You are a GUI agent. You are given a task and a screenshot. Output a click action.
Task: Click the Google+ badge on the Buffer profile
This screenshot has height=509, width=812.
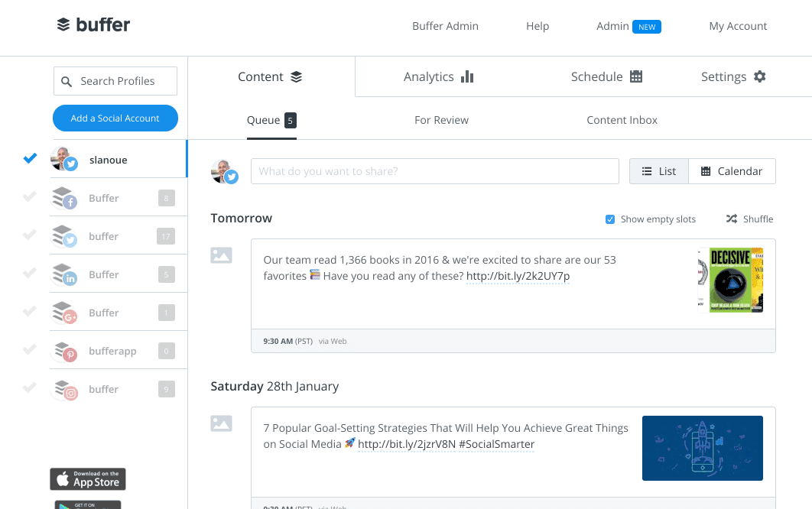71,318
